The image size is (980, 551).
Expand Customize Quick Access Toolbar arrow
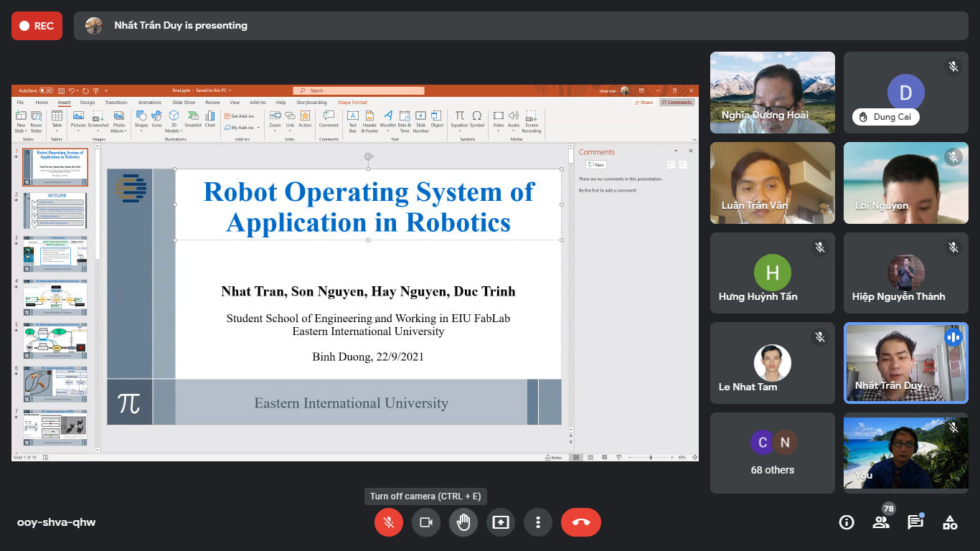(106, 90)
